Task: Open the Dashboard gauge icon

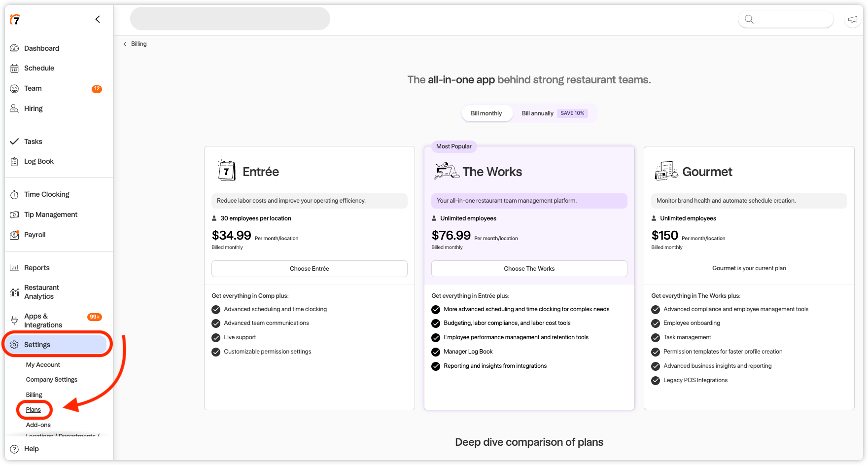Action: coord(14,48)
